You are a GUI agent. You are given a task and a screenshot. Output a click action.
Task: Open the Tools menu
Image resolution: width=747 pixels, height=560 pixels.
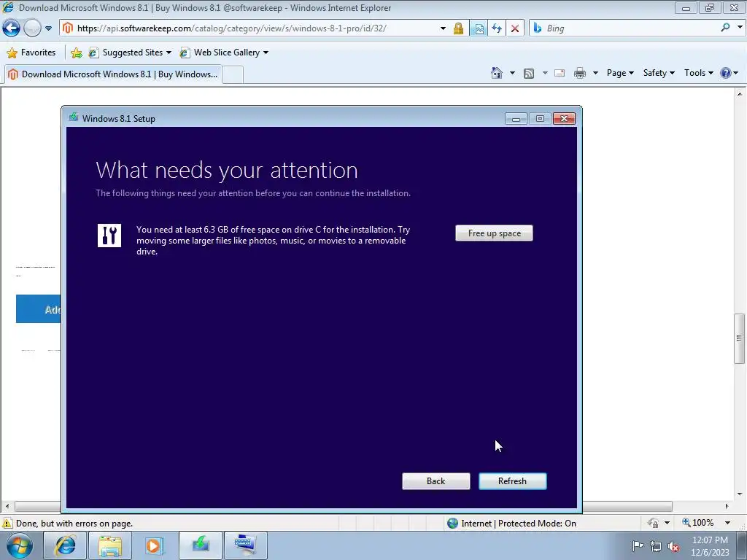(x=698, y=73)
